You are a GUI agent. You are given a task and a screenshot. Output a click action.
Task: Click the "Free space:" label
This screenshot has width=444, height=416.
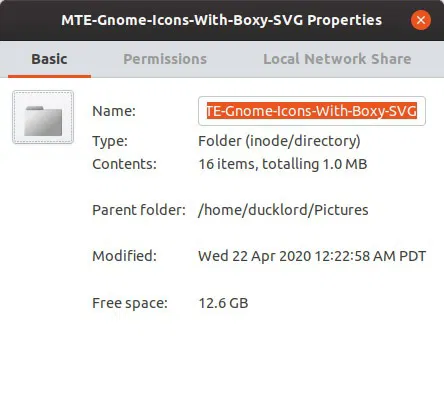pos(130,303)
